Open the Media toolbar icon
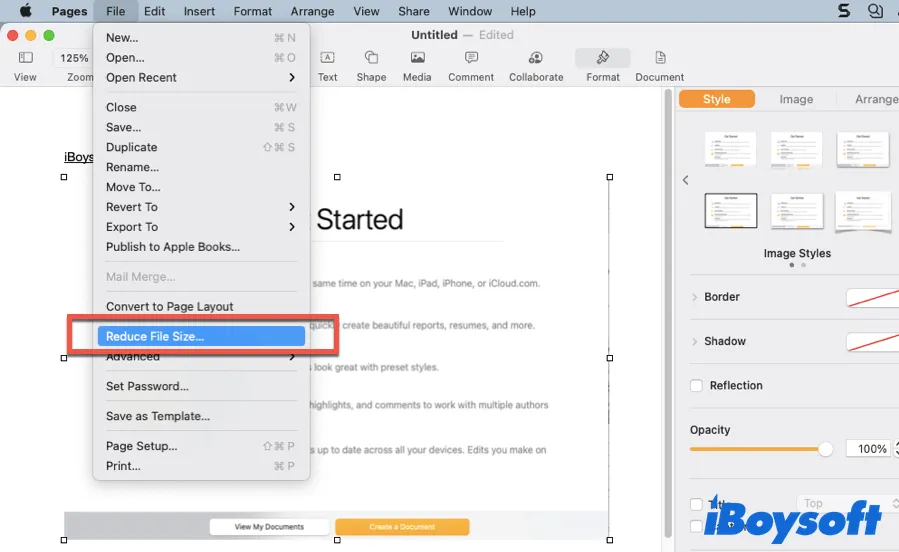This screenshot has width=899, height=552. [x=417, y=58]
